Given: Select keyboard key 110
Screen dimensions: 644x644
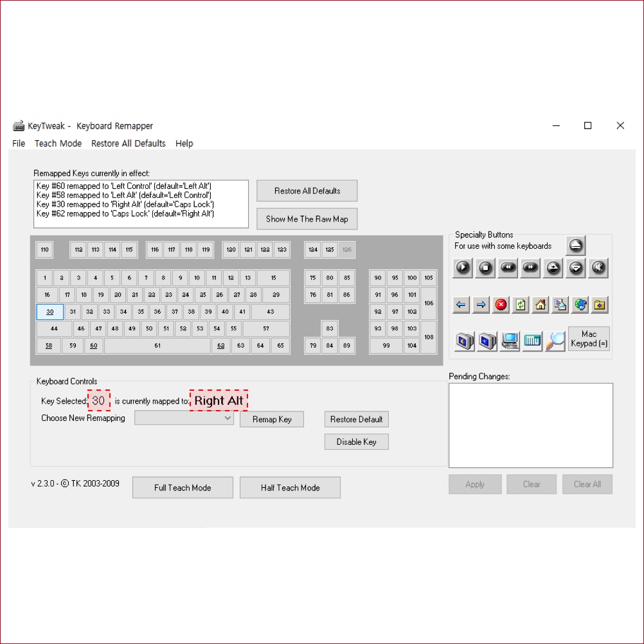Looking at the screenshot, I should 45,249.
